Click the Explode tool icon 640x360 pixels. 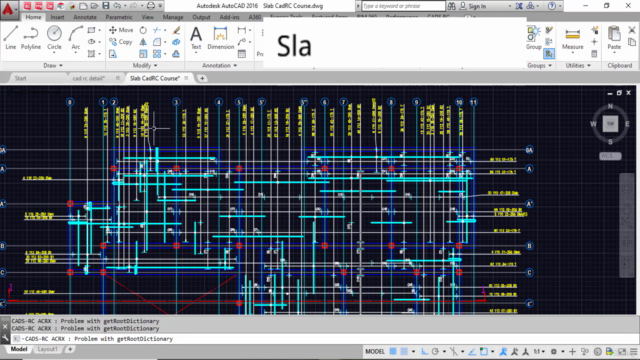[176, 42]
